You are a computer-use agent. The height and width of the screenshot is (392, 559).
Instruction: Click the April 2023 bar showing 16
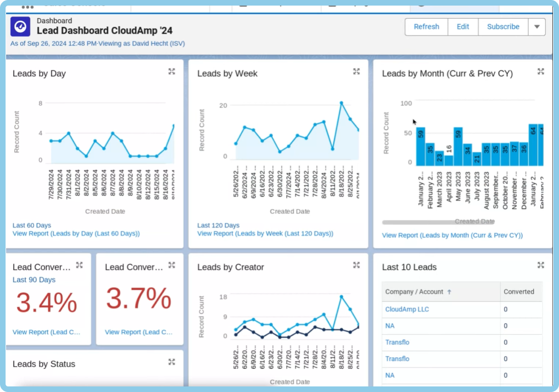click(x=449, y=161)
